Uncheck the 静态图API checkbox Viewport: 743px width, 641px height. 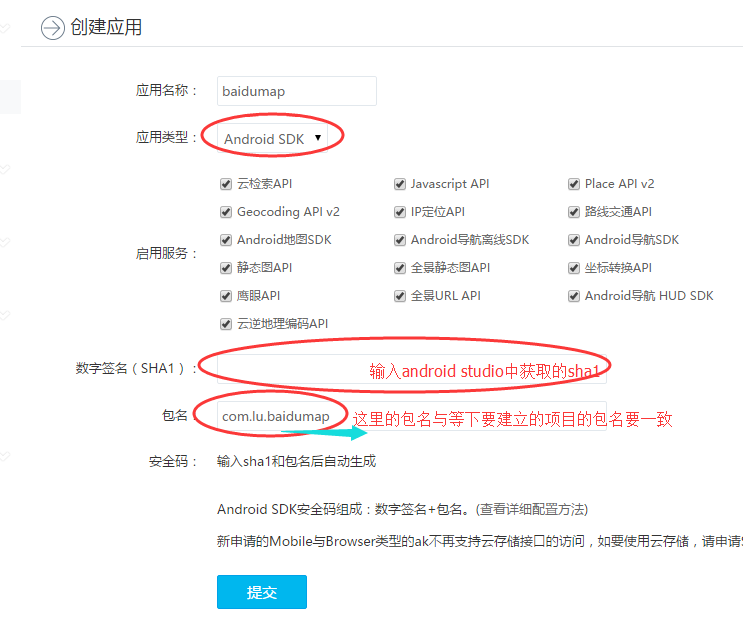[x=226, y=268]
